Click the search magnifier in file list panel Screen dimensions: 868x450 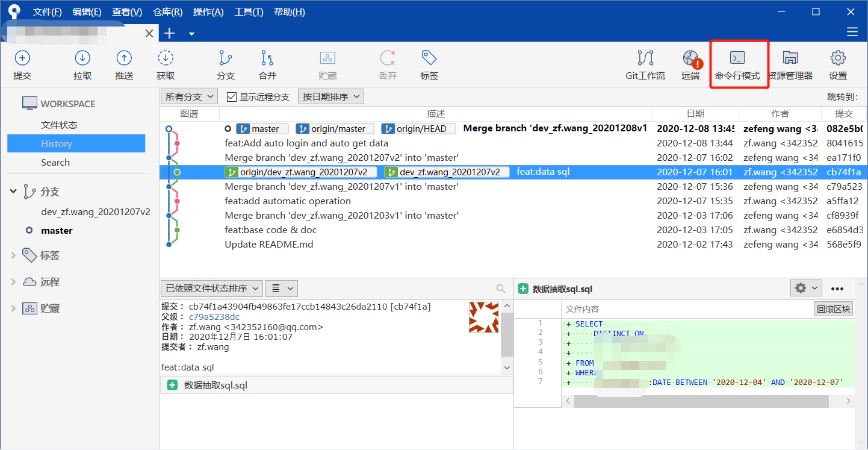501,289
